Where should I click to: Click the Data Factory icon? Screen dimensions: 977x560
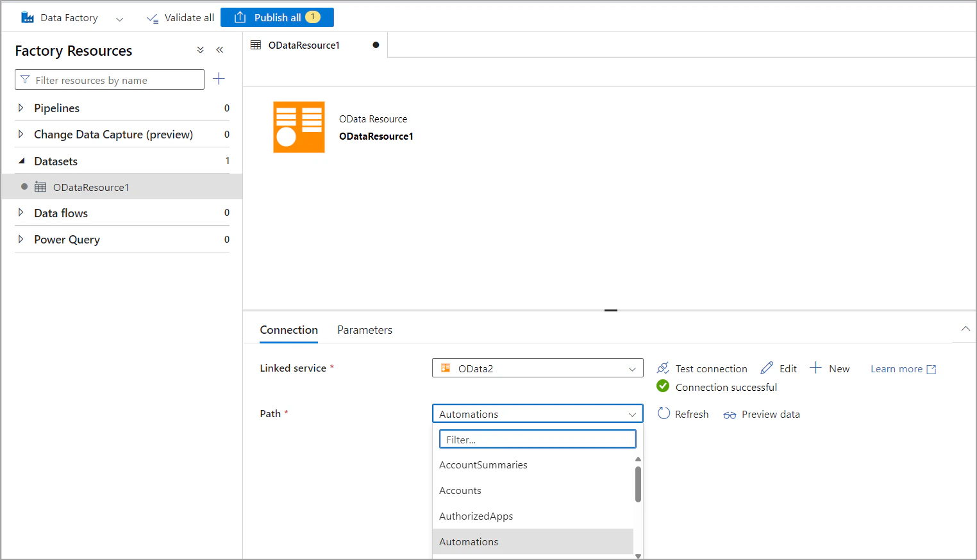[x=28, y=17]
